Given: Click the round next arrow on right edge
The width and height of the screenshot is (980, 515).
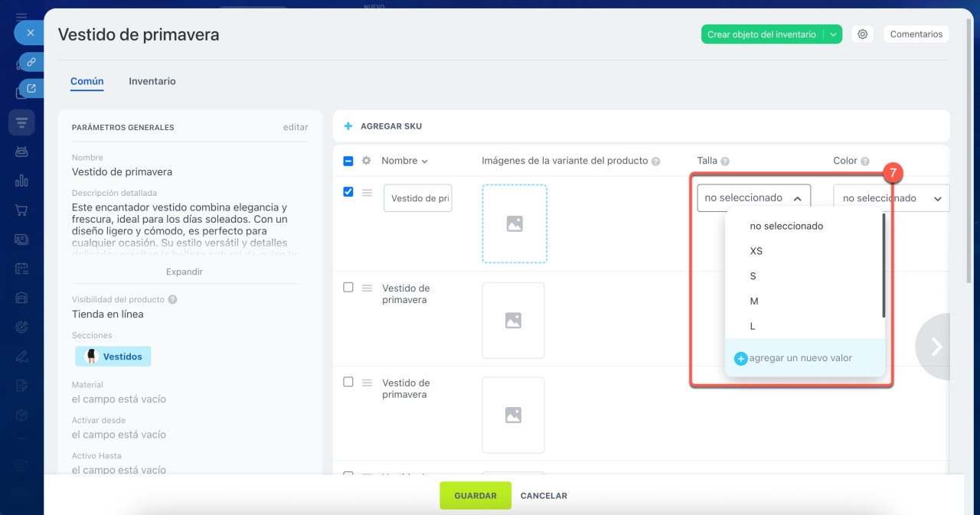Looking at the screenshot, I should coord(936,347).
